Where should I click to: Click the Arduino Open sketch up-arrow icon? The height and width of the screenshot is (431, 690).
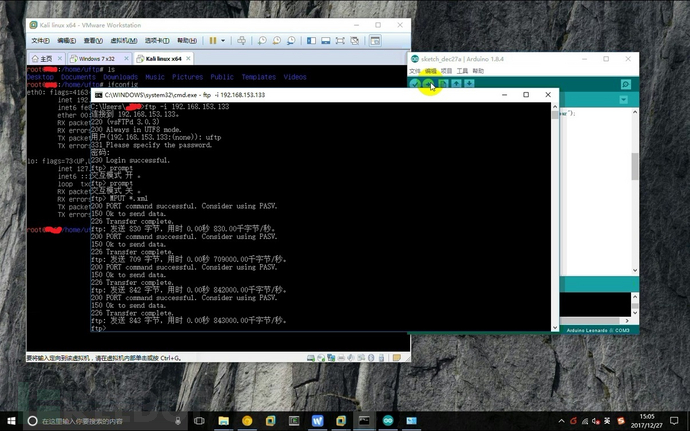(456, 84)
